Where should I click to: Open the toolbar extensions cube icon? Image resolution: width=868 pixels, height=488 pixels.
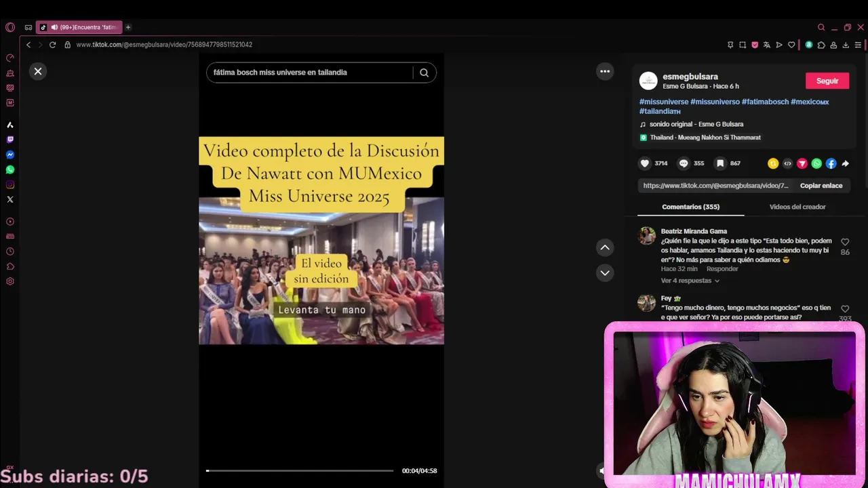(x=821, y=45)
